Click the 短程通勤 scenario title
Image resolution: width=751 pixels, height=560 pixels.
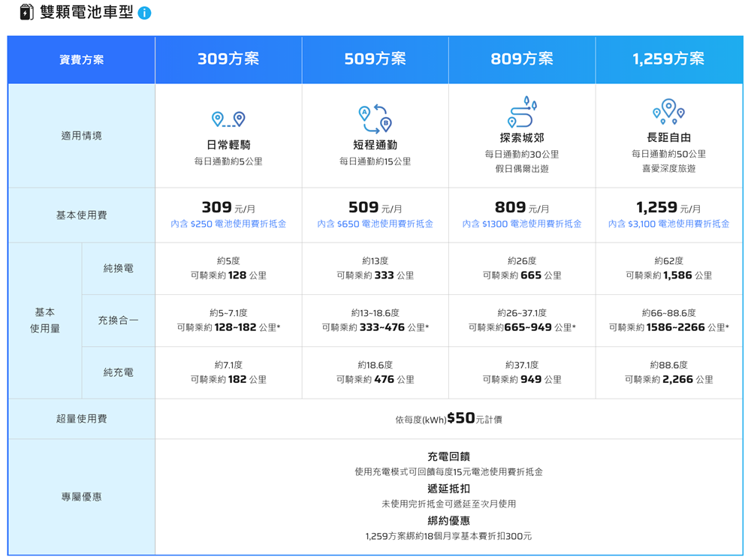tap(375, 145)
